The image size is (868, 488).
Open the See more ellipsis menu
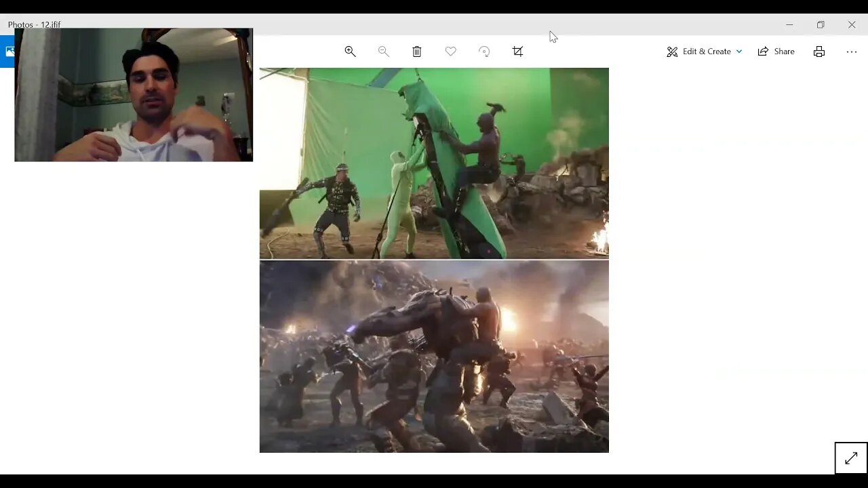click(852, 52)
